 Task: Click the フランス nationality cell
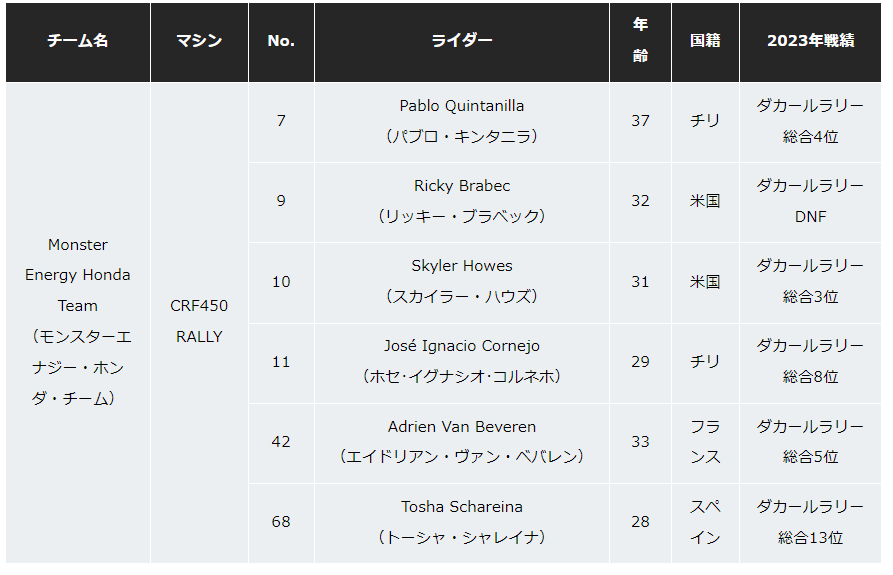[x=705, y=441]
